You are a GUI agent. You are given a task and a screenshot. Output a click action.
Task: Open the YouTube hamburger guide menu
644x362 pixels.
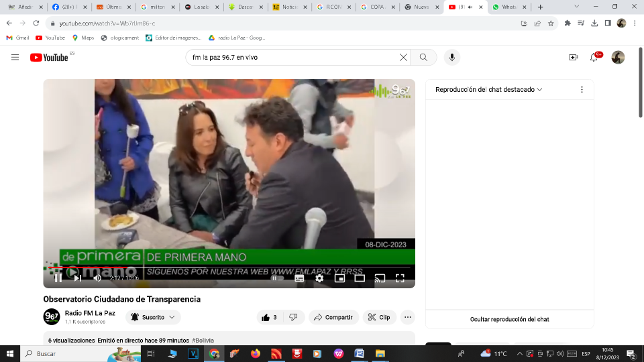pos(15,58)
